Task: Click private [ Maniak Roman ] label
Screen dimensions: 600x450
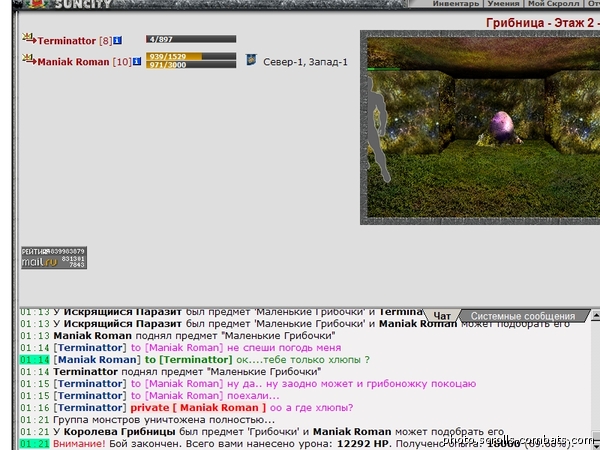Action: click(x=198, y=408)
